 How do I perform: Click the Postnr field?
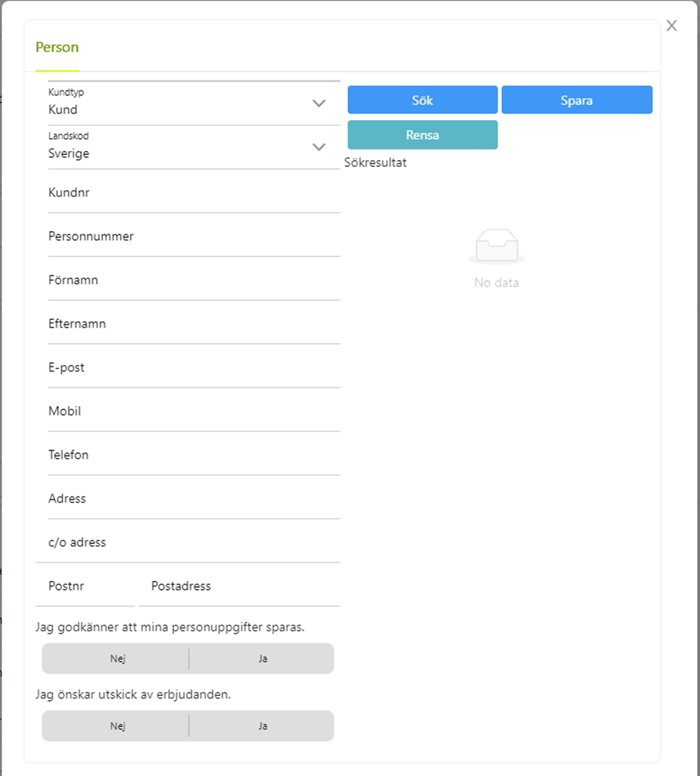click(85, 586)
